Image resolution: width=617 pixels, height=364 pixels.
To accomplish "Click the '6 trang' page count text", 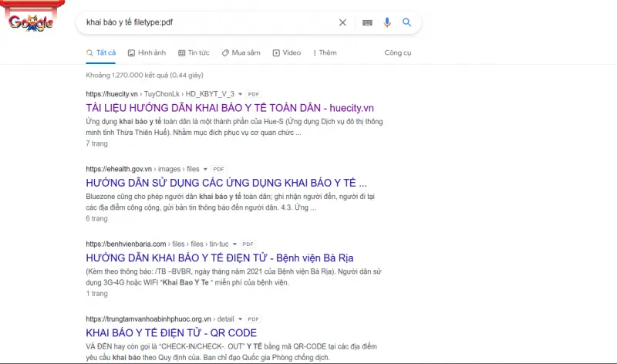I will [x=97, y=219].
